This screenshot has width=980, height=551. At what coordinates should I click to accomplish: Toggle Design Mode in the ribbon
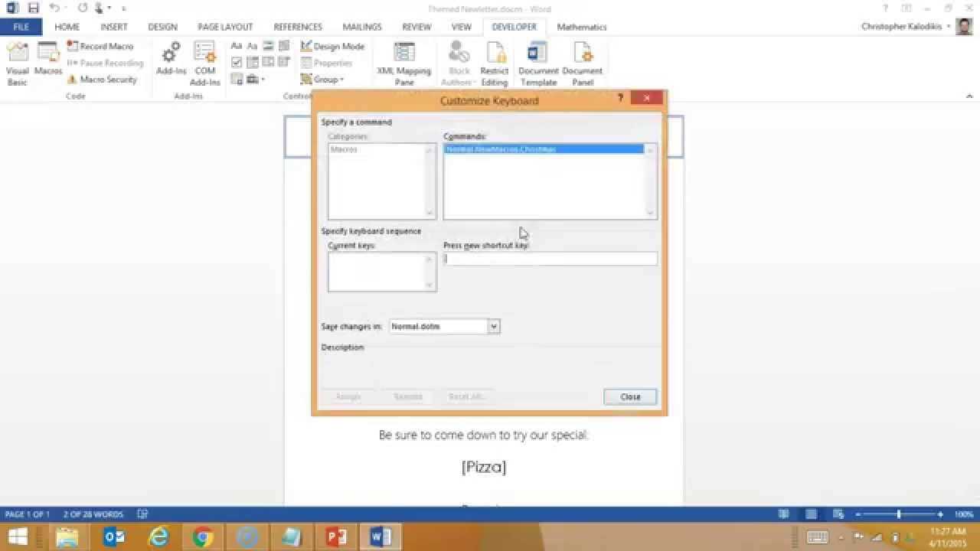pos(332,47)
